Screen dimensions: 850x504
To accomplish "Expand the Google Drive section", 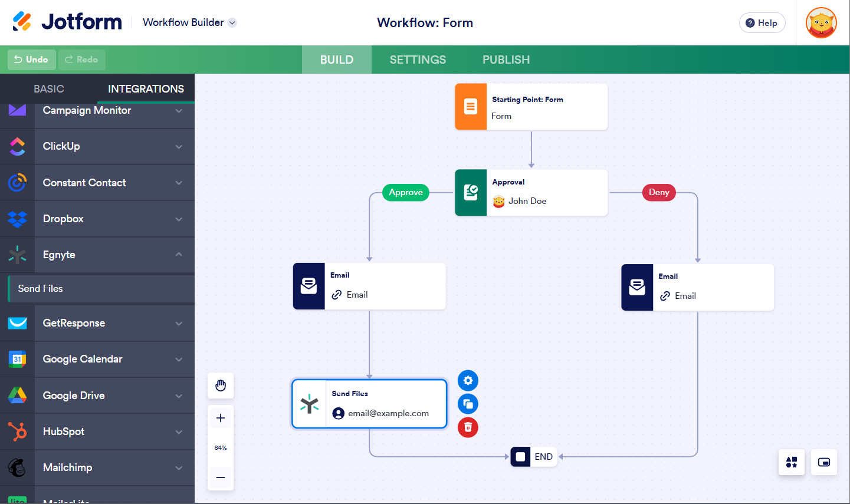I will click(179, 396).
